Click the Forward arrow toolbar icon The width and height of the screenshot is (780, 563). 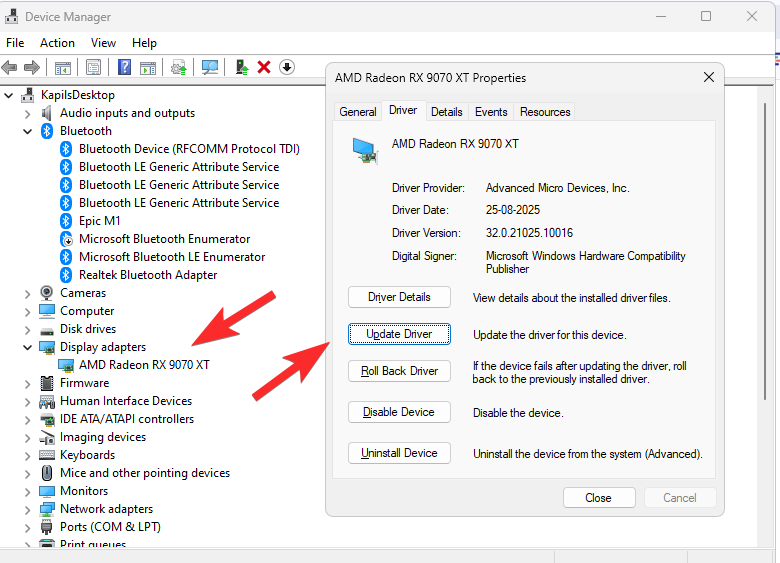32,67
